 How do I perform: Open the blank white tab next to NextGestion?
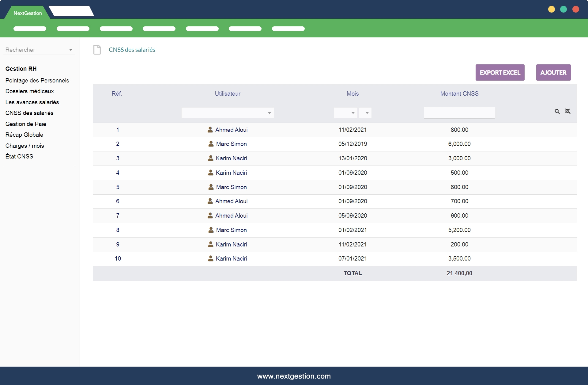pos(71,12)
